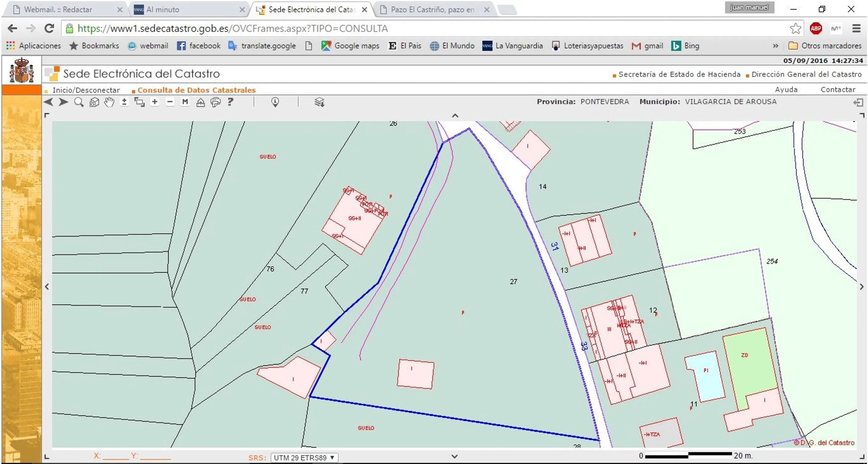Click the browser address bar URL
This screenshot has width=868, height=464.
click(233, 29)
